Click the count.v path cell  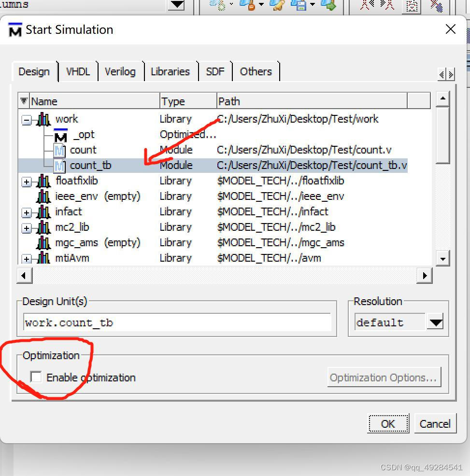click(x=304, y=150)
